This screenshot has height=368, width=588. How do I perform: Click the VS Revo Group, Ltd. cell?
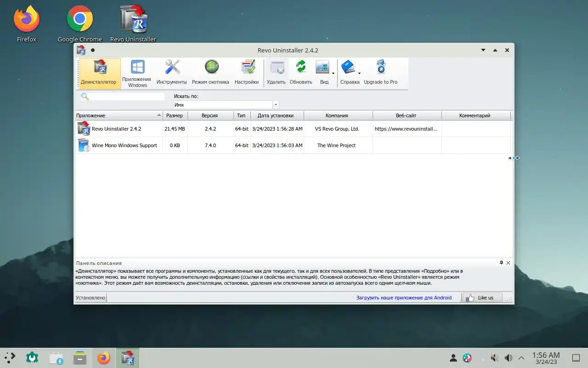[337, 129]
